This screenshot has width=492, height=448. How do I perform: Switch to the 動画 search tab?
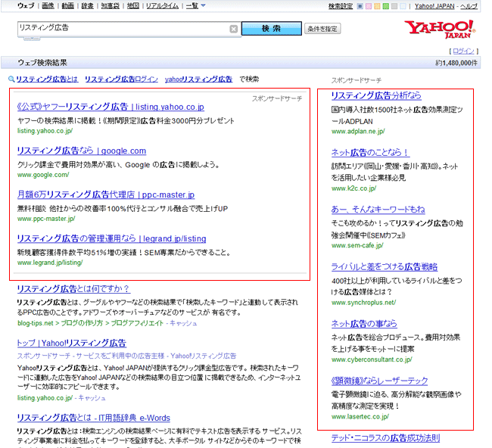[68, 5]
